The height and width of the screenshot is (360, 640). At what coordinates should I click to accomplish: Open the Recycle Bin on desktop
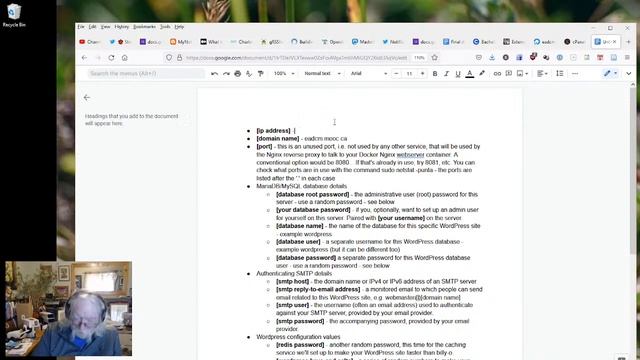pyautogui.click(x=14, y=16)
